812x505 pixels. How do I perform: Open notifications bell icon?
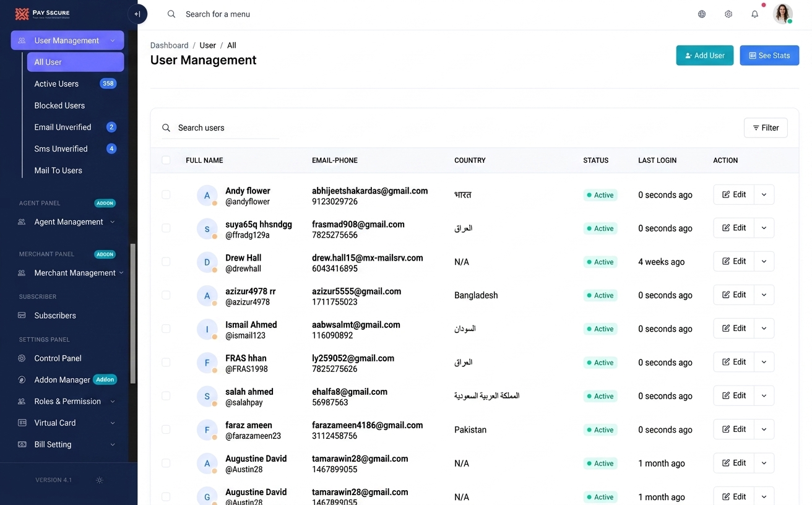click(755, 14)
